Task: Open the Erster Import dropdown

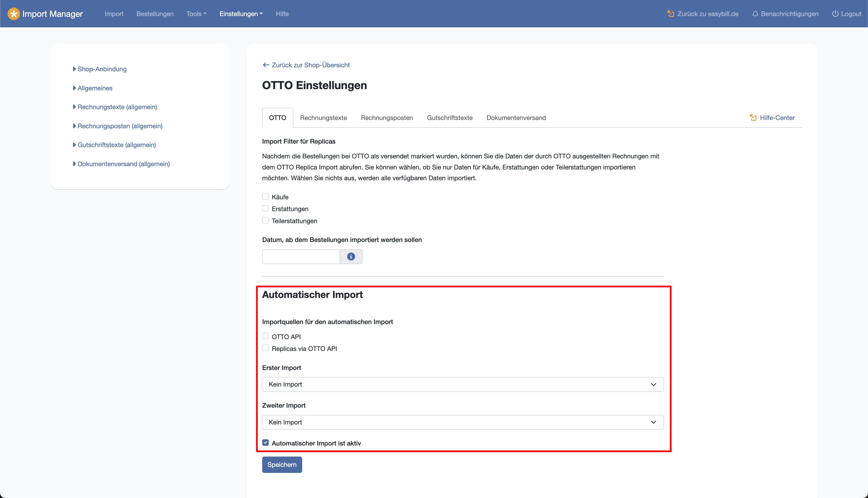Action: 463,385
